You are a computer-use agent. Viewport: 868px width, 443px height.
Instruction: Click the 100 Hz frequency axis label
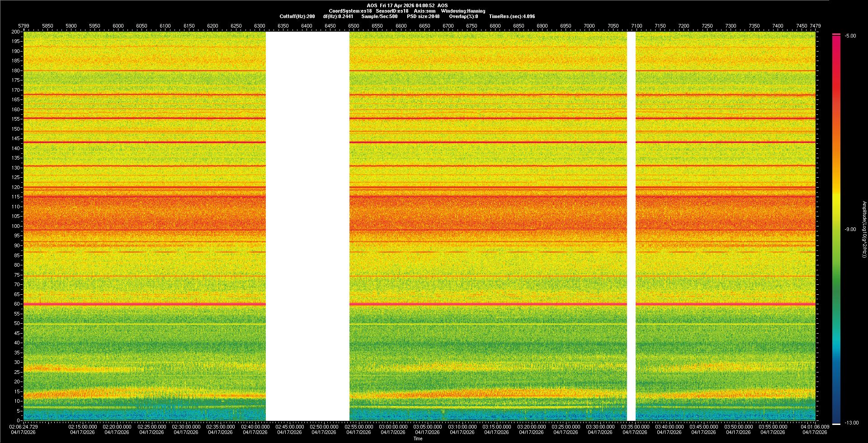point(15,226)
